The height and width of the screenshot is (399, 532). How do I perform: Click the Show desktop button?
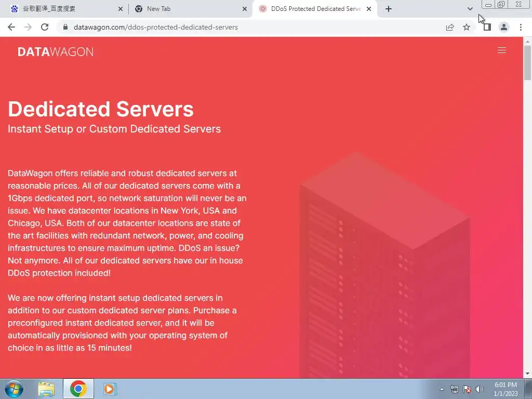coord(528,389)
